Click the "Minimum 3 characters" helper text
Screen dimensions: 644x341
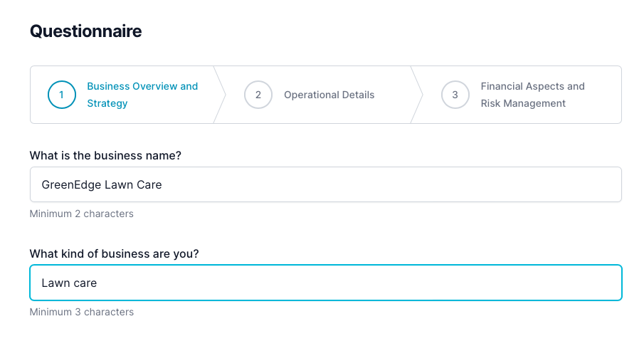81,312
